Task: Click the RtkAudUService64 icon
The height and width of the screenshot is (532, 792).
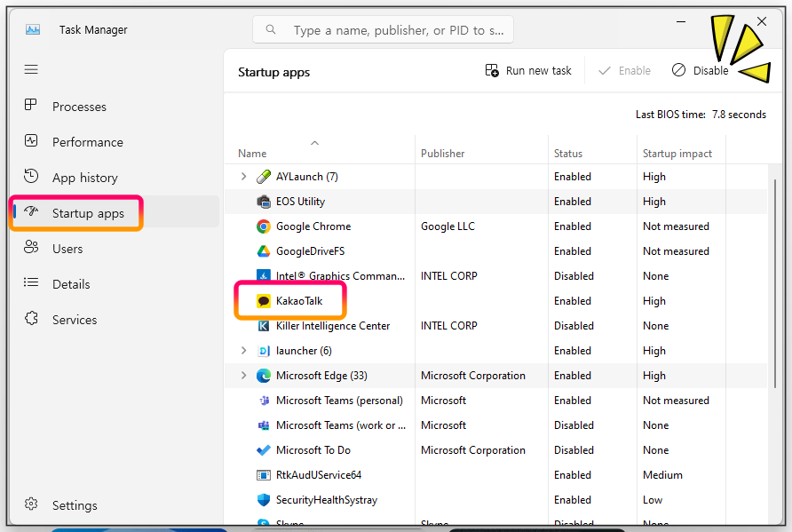Action: tap(264, 475)
